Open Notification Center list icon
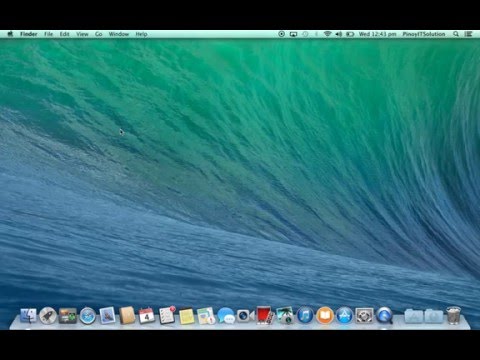 [x=468, y=34]
